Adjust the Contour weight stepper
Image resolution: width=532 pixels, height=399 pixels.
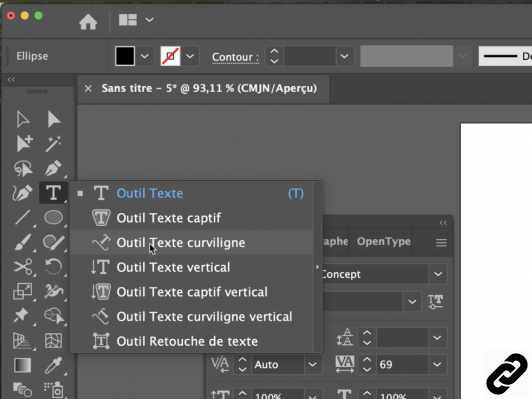[x=274, y=56]
